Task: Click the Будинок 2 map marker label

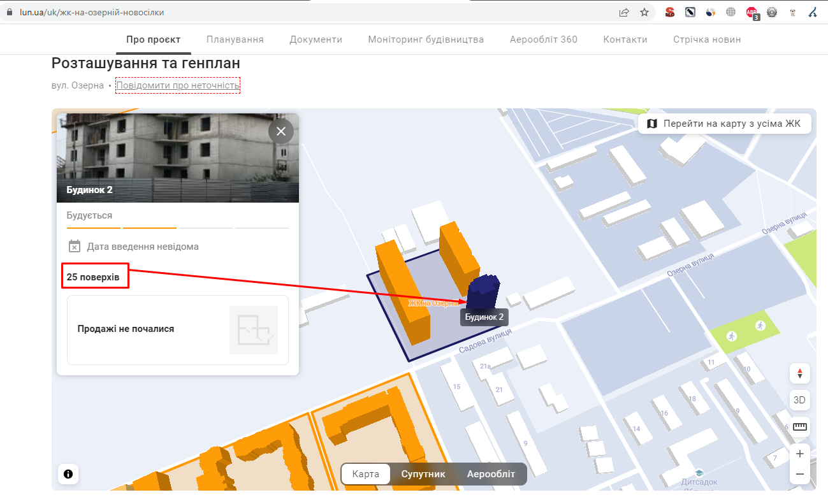Action: [x=484, y=317]
